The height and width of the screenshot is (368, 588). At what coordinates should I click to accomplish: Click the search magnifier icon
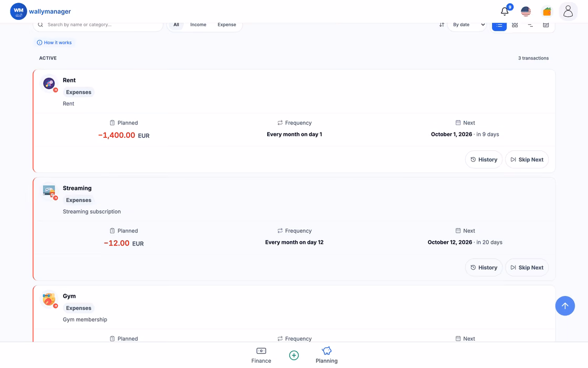[x=40, y=25]
